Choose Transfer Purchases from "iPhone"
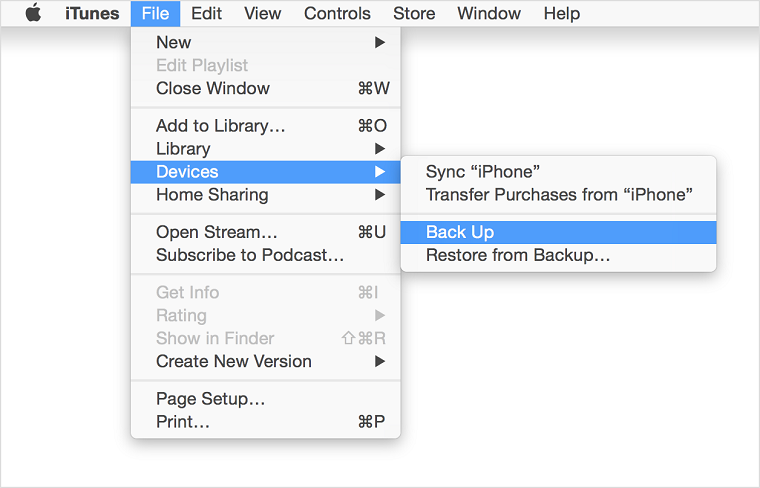This screenshot has width=760, height=488. click(558, 195)
